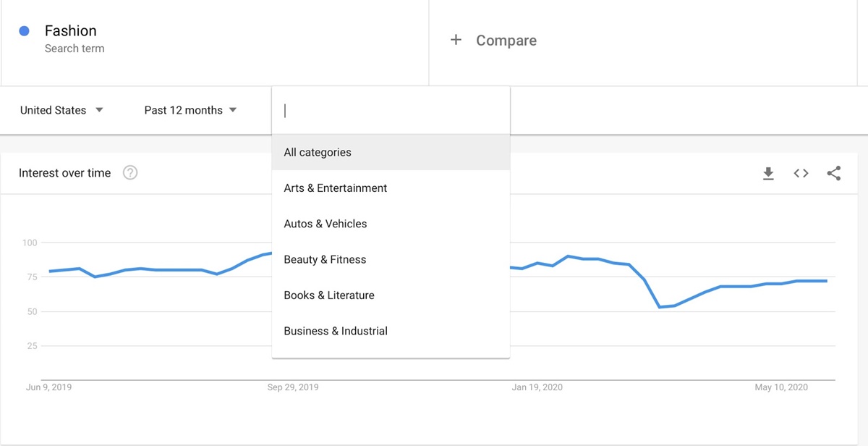Screen dimensions: 868x446
Task: Choose Business & Industrial category
Action: (x=336, y=330)
